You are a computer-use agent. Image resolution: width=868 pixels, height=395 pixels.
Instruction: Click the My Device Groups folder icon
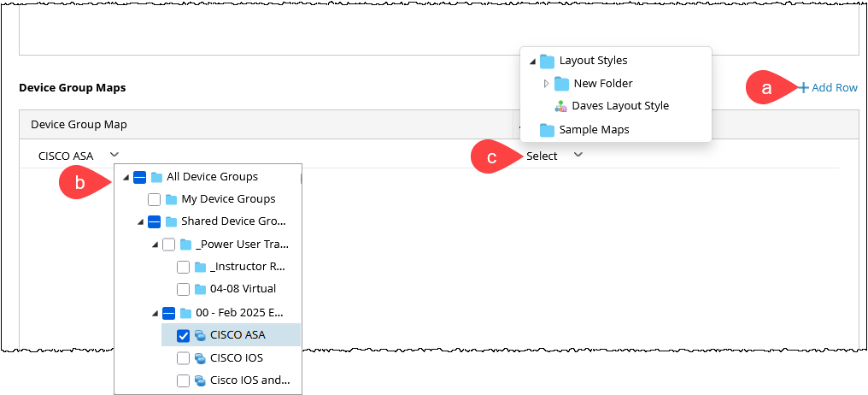click(x=171, y=199)
